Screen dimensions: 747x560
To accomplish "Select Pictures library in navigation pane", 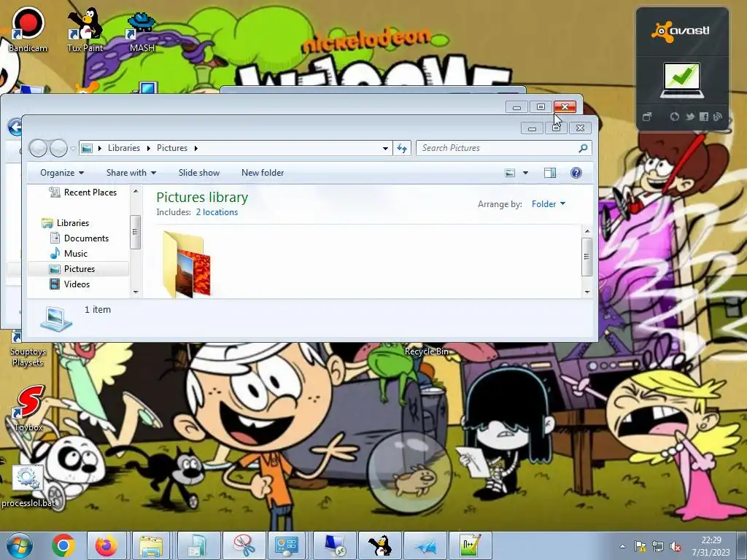I will click(78, 269).
